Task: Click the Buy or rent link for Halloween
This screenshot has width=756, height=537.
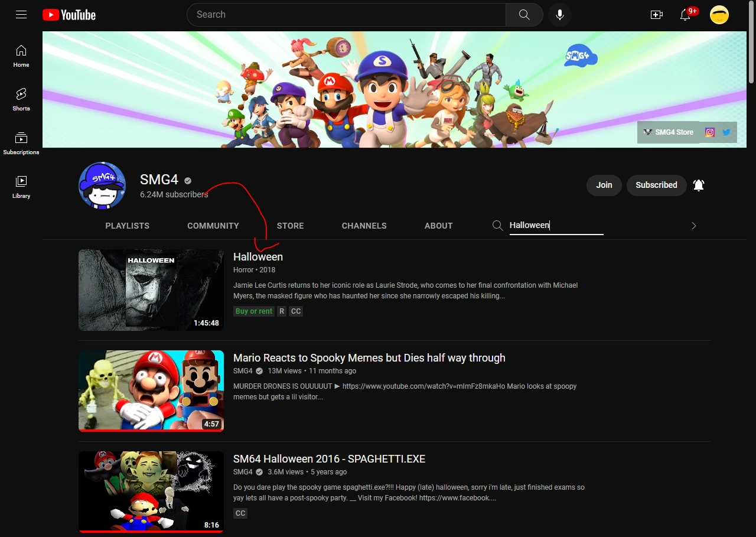Action: (254, 311)
